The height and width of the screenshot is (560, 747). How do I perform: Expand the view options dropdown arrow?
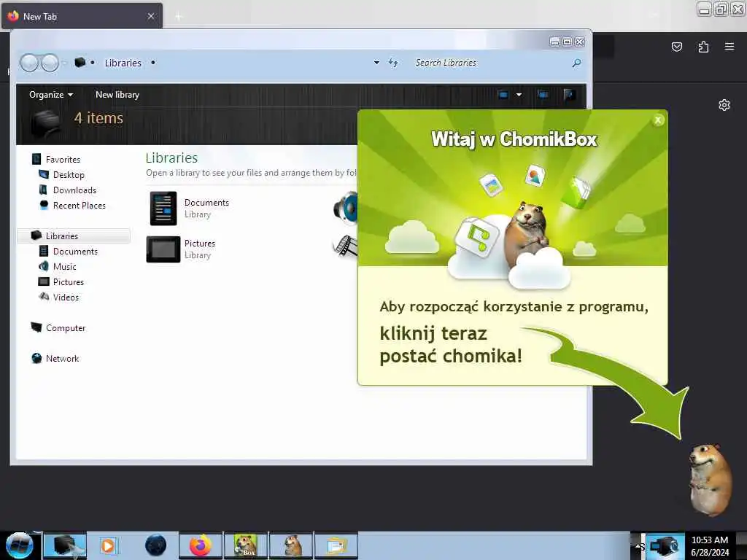pos(519,94)
